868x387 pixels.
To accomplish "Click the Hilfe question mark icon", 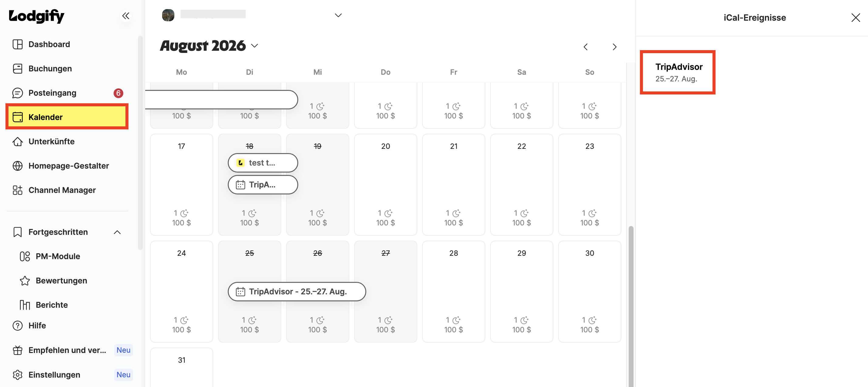I will pos(18,325).
